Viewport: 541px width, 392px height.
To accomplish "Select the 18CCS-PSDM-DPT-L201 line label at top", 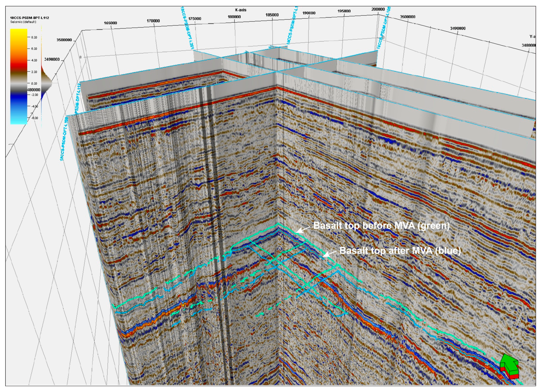I will (187, 27).
